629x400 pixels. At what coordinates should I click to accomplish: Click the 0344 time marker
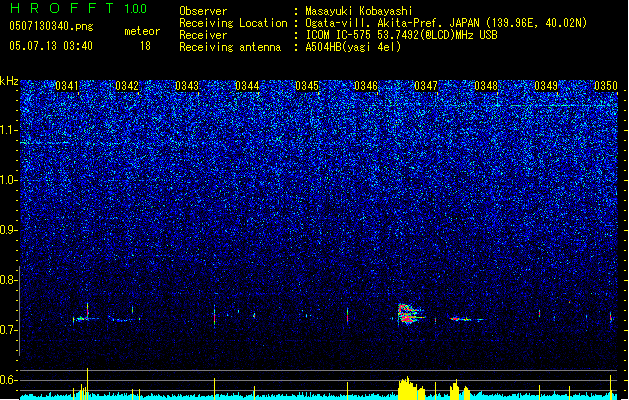(x=247, y=86)
